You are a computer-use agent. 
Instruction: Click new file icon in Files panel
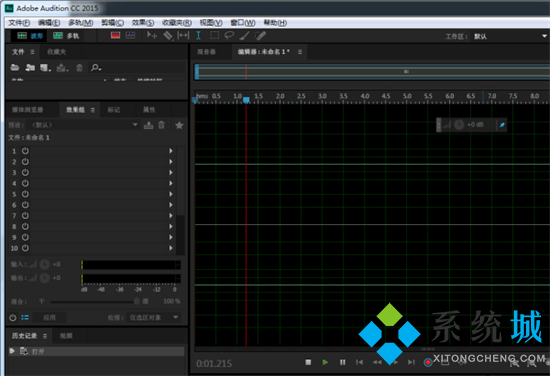[x=45, y=67]
